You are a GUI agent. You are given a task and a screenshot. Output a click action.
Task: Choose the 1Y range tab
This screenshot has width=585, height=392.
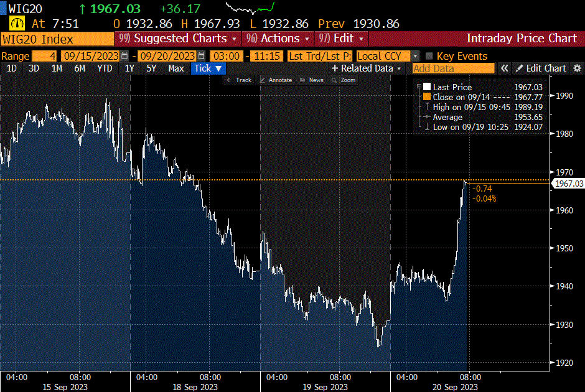[129, 68]
